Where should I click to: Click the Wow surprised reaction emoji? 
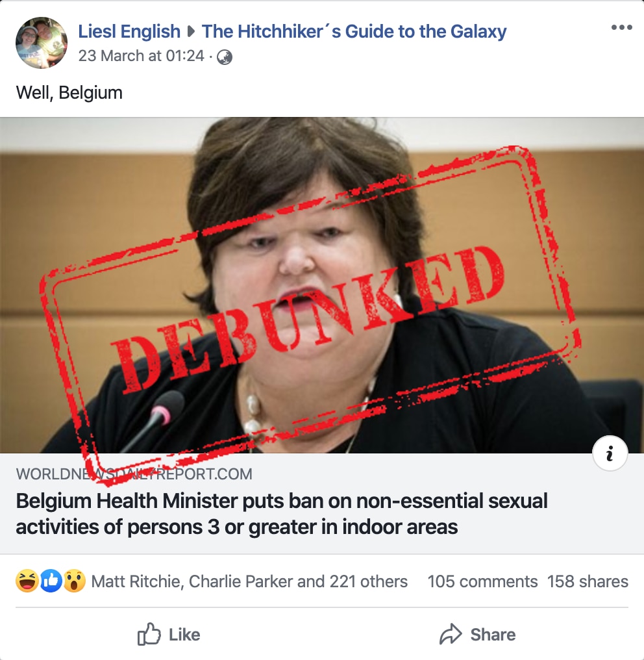pos(75,581)
